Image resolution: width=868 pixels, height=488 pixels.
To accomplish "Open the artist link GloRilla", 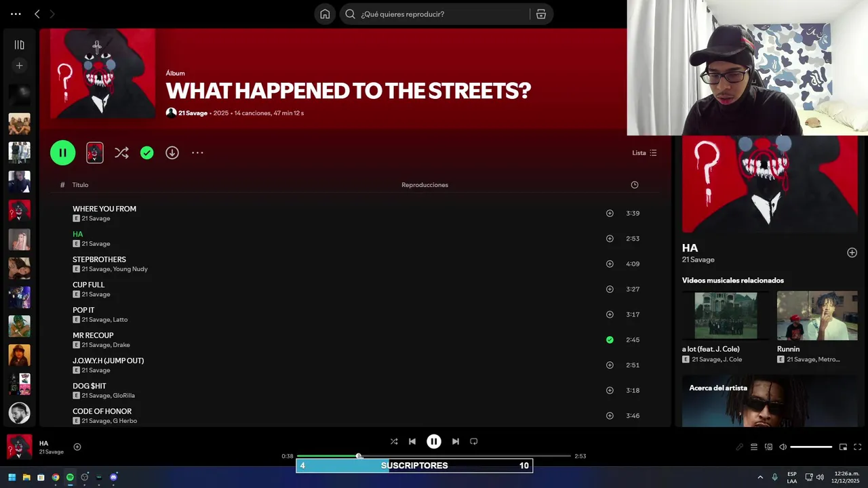I will point(123,396).
